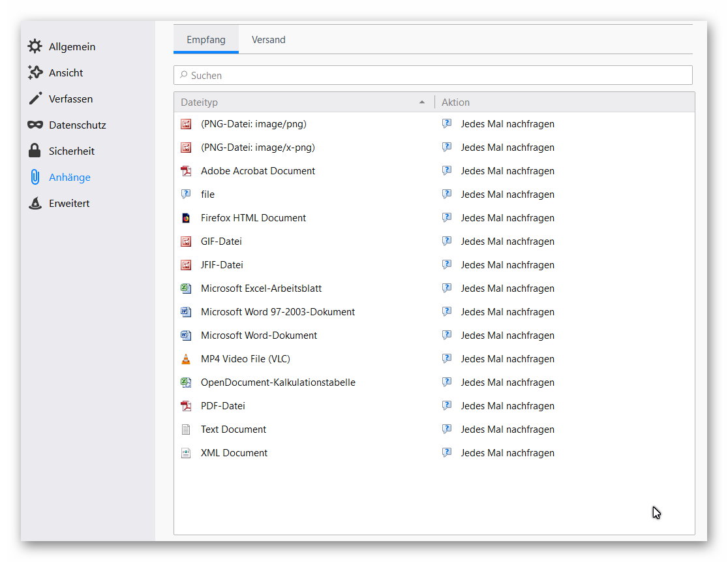This screenshot has width=728, height=562.
Task: Click the Aktion column header
Action: [561, 102]
